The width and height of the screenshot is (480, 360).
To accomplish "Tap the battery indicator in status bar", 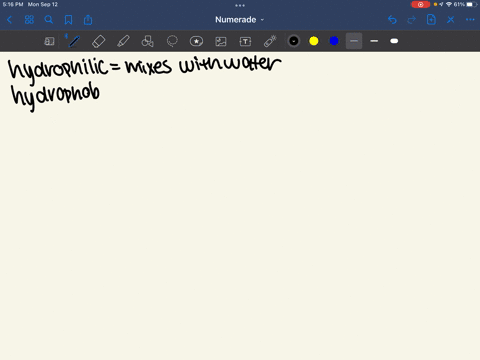I will point(471,4).
